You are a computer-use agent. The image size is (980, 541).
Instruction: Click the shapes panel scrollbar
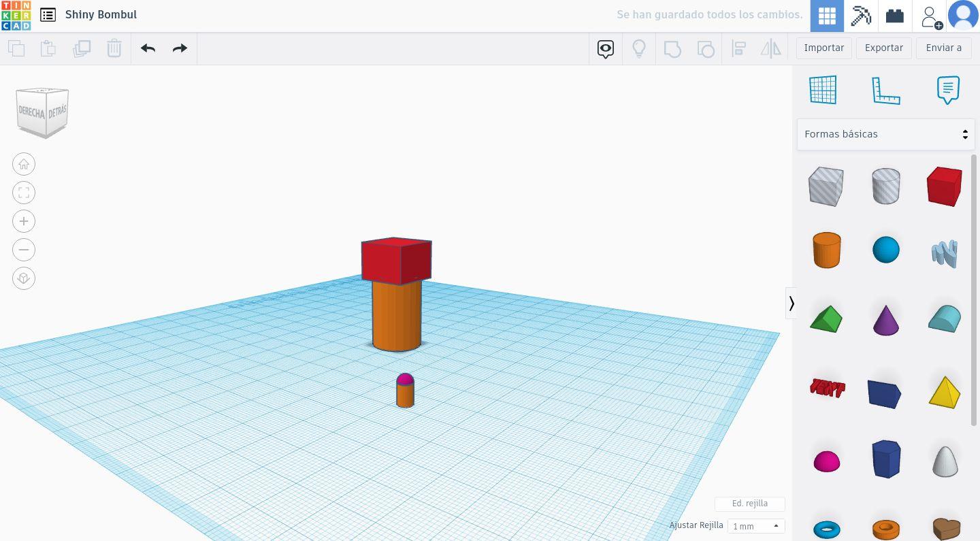tap(974, 291)
